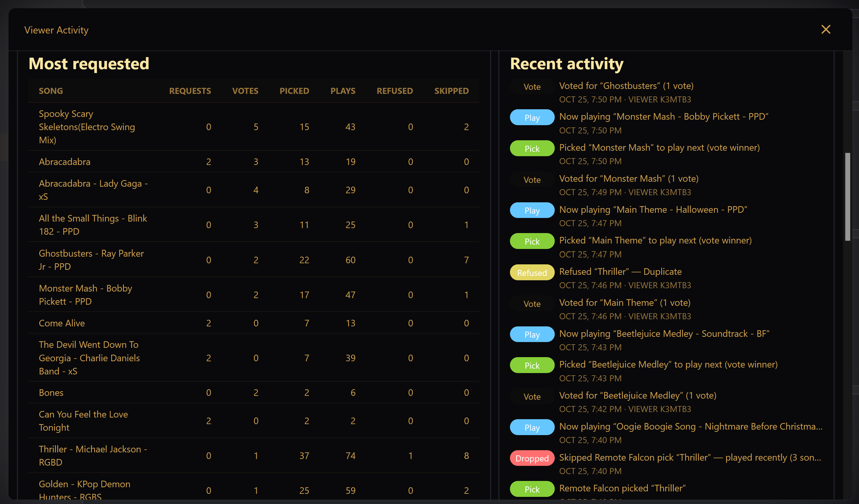Click the REQUESTS column header
Image resolution: width=859 pixels, height=504 pixels.
click(190, 91)
